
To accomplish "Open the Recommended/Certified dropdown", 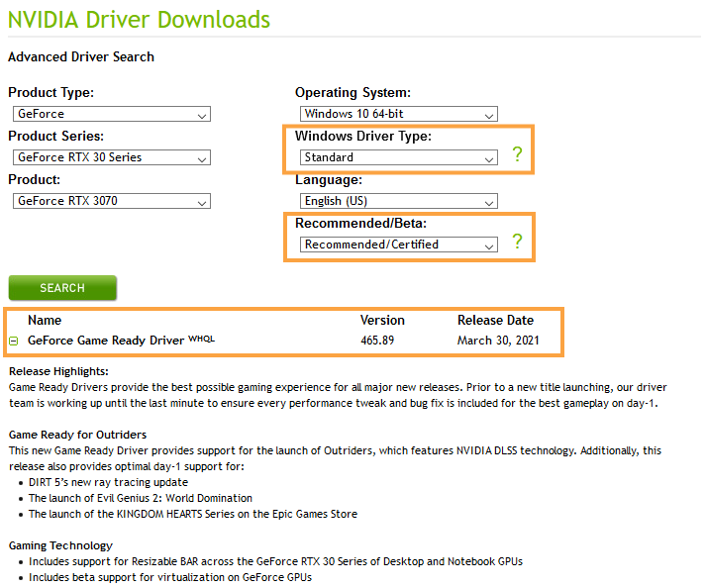I will [x=399, y=245].
